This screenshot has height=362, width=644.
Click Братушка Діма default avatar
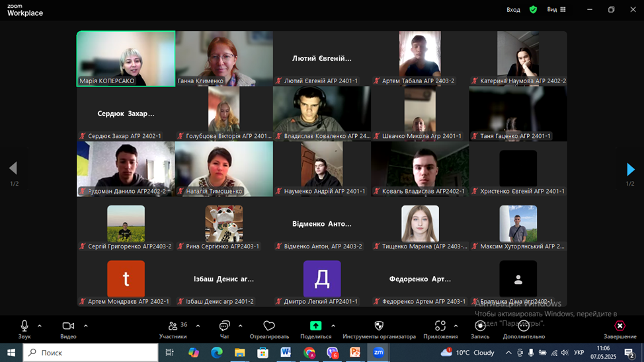click(518, 279)
